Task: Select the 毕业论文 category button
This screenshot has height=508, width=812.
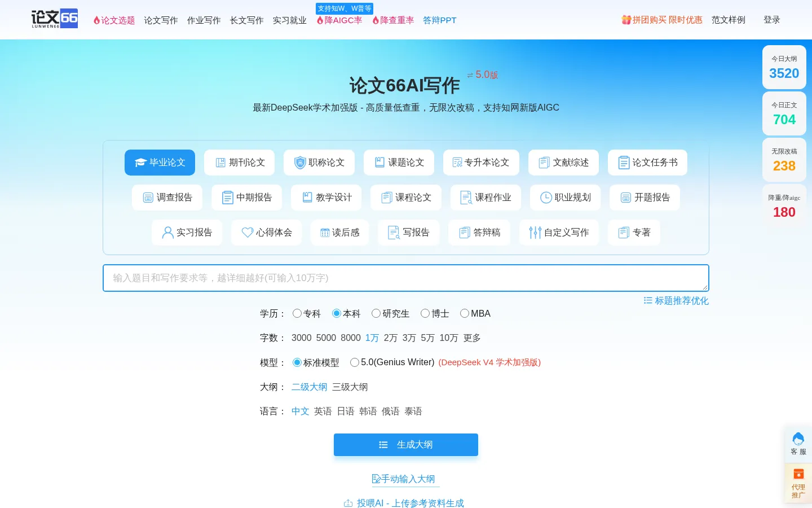Action: point(160,163)
